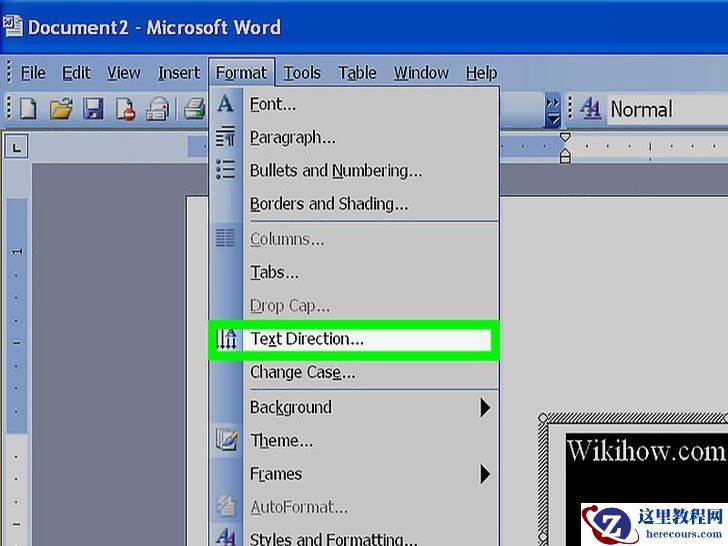Click the Save floppy disk icon

coord(93,109)
